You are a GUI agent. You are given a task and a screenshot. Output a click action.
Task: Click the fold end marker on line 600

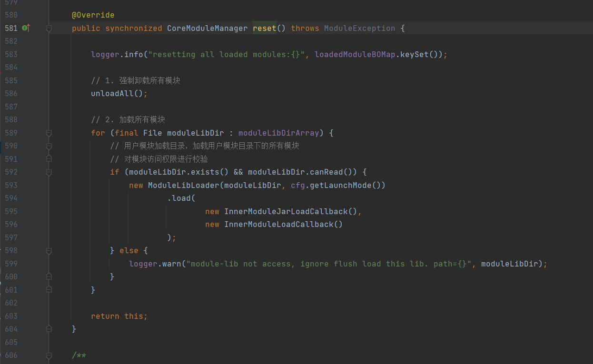tap(49, 276)
